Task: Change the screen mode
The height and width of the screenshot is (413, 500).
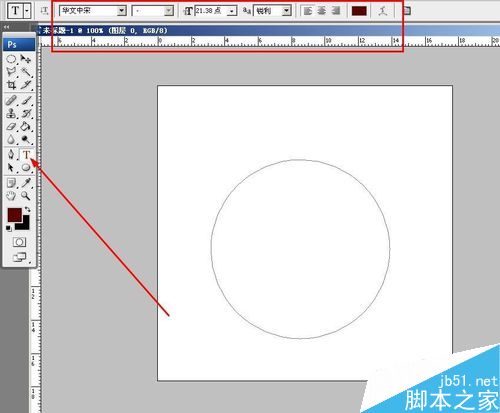Action: [19, 257]
